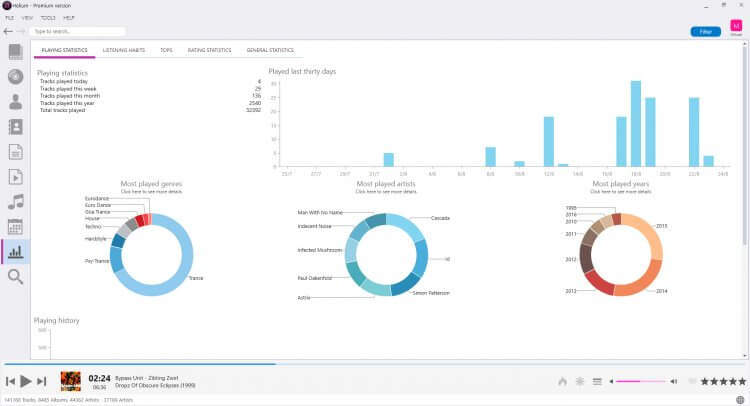Image resolution: width=750 pixels, height=406 pixels.
Task: Open the albums disc icon in sidebar
Action: pyautogui.click(x=15, y=77)
